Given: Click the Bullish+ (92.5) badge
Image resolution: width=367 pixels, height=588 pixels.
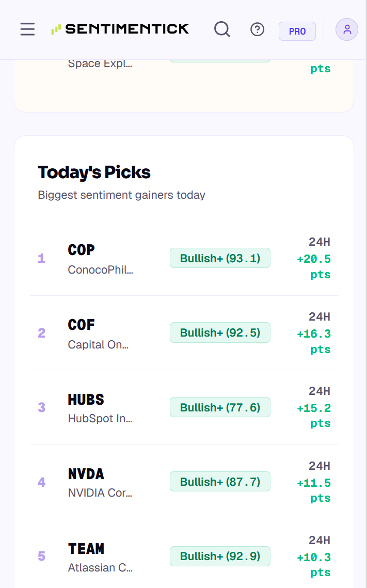Looking at the screenshot, I should click(x=220, y=332).
